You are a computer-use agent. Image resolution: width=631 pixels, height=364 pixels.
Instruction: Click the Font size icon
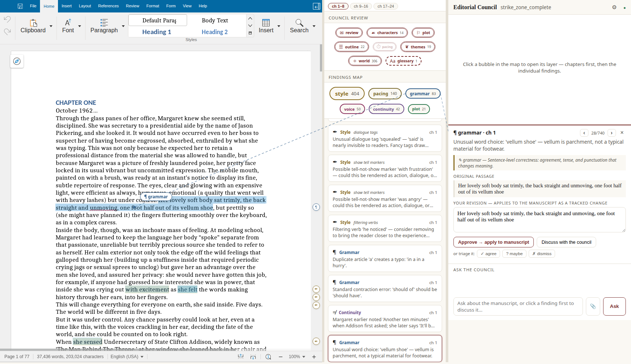click(x=68, y=23)
